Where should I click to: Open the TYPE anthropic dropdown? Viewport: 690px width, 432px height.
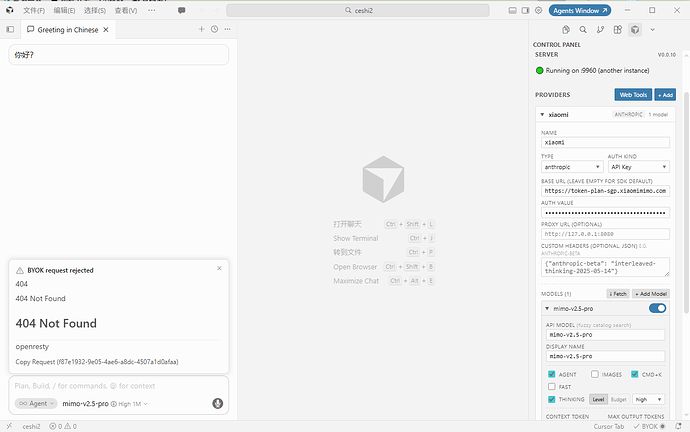tap(571, 167)
